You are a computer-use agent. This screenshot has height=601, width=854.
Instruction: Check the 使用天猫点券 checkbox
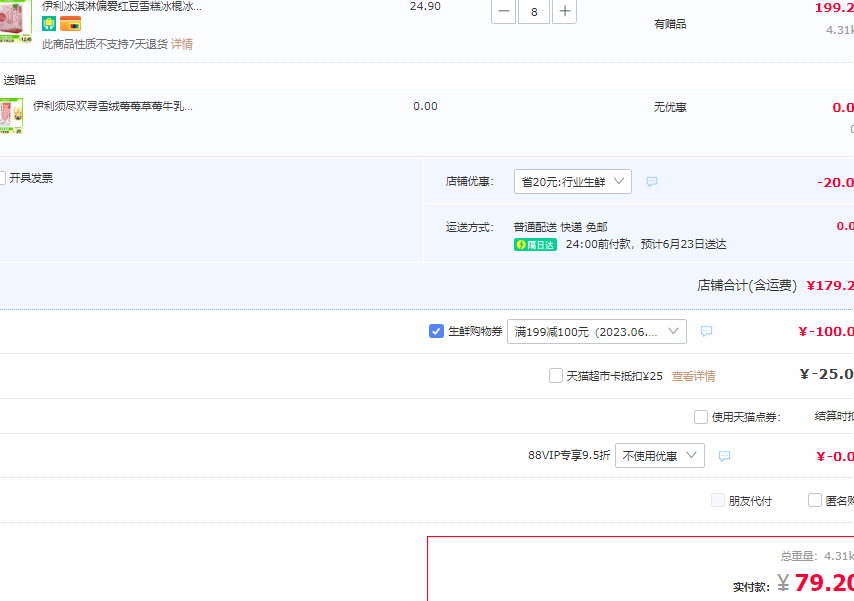700,417
